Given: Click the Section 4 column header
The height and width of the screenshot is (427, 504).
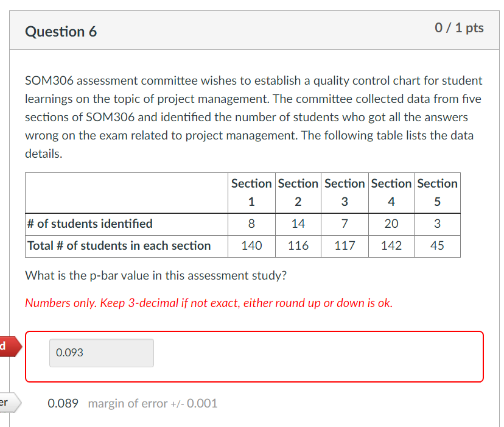Looking at the screenshot, I should pyautogui.click(x=391, y=192).
